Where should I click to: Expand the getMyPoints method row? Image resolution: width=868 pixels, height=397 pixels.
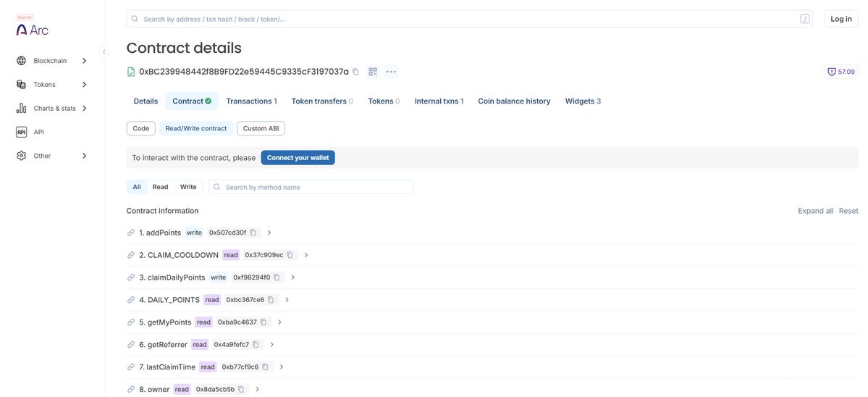pyautogui.click(x=279, y=322)
